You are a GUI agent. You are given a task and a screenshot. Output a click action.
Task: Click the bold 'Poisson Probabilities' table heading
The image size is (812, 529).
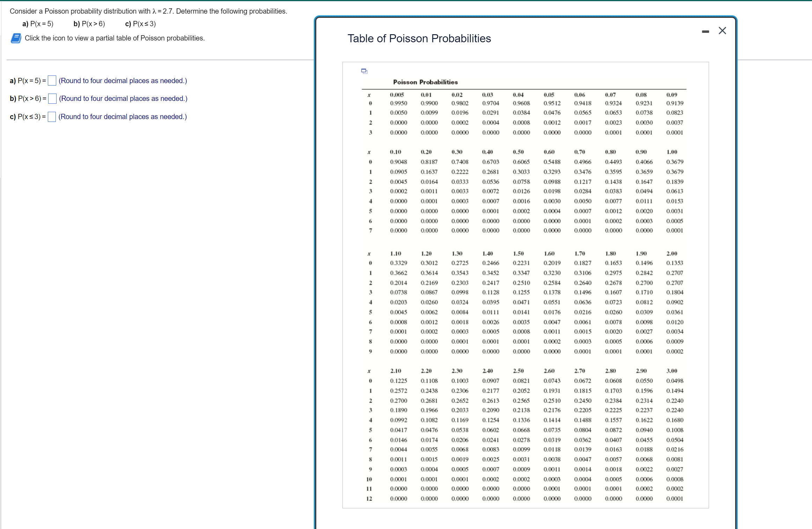[425, 82]
